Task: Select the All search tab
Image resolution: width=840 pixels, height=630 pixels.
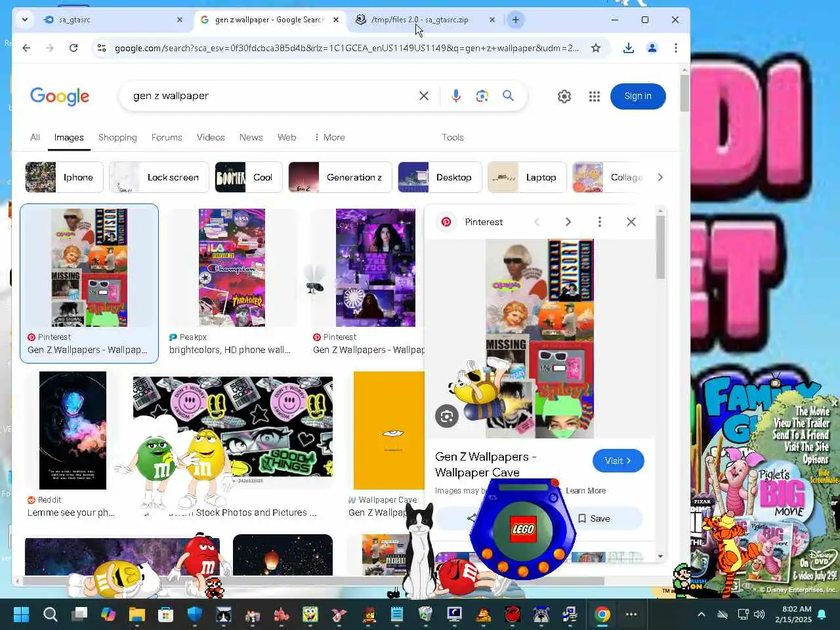Action: coord(35,137)
